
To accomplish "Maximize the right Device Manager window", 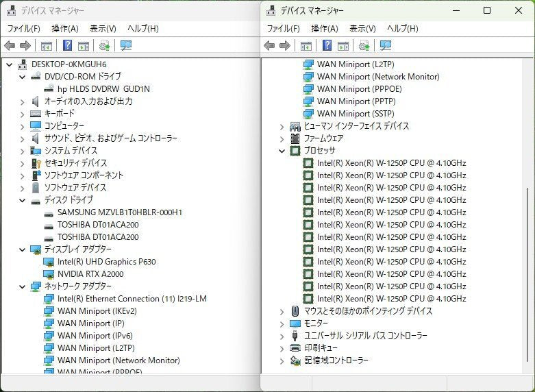I will [x=487, y=10].
